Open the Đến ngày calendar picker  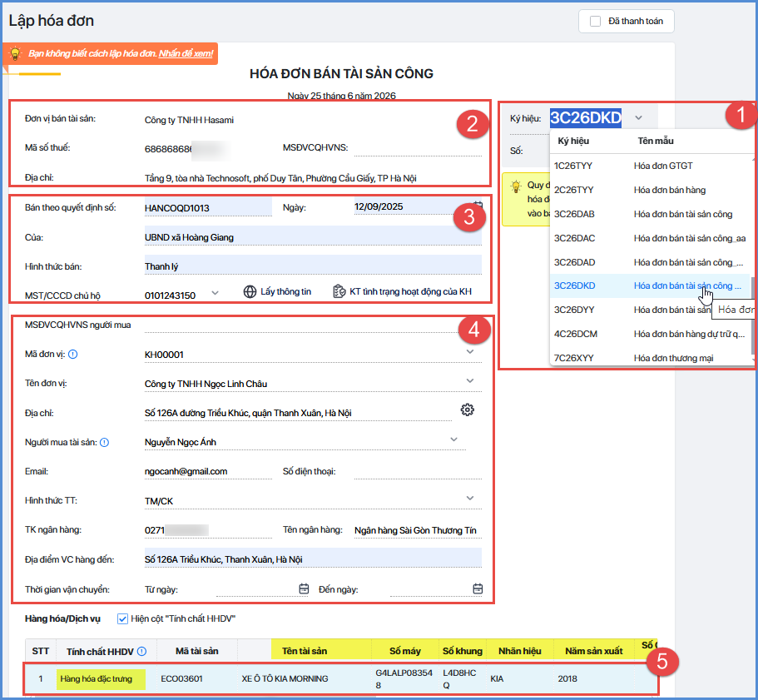click(x=478, y=588)
